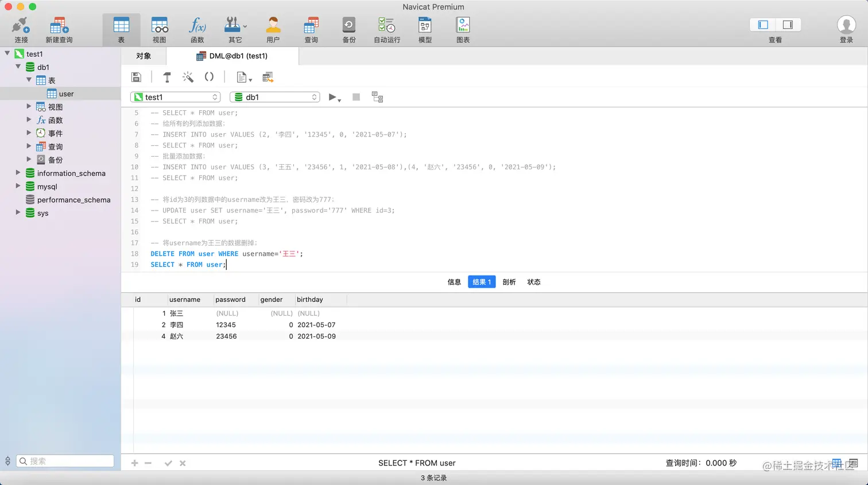Screen dimensions: 868x485
Task: Open the 函数 functions toolbar icon
Action: (x=197, y=30)
